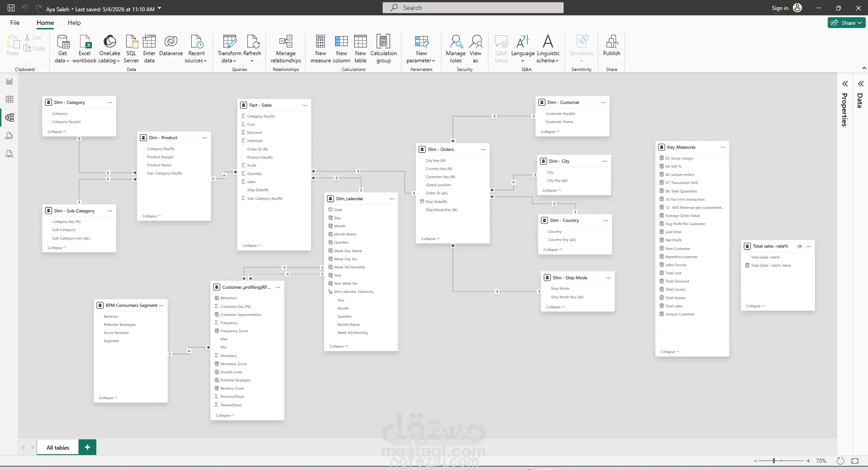Open the Get data menu
868x470 pixels.
[62, 49]
